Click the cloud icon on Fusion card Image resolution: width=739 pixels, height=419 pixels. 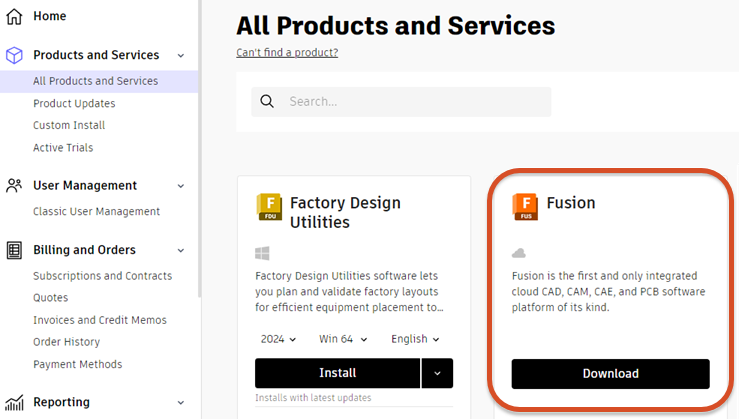(518, 253)
